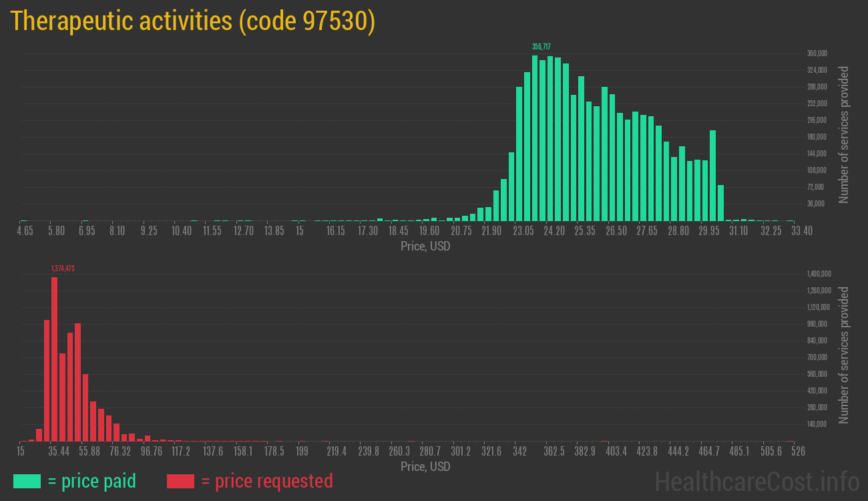The height and width of the screenshot is (501, 868).
Task: Select the 24.20 x-axis tick label
Action: 554,231
